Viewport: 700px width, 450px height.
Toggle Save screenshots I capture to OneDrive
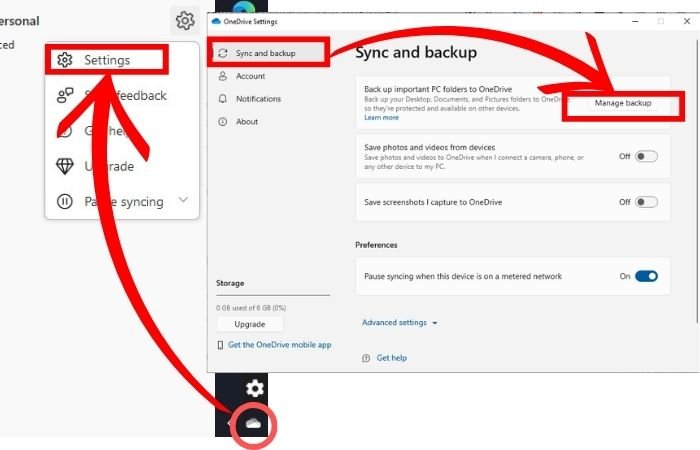(x=646, y=202)
